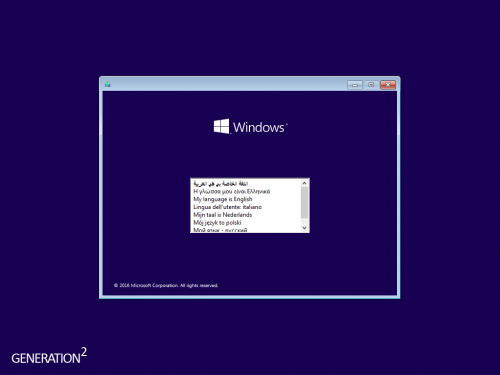Screen dimensions: 500x375
Task: Click the language list scroll-up arrow
Action: 304,183
